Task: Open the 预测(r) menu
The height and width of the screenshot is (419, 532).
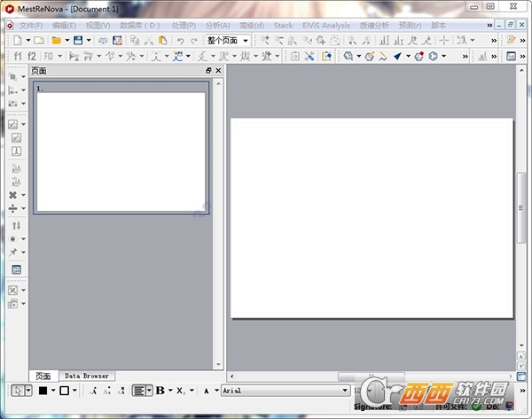Action: pyautogui.click(x=410, y=26)
